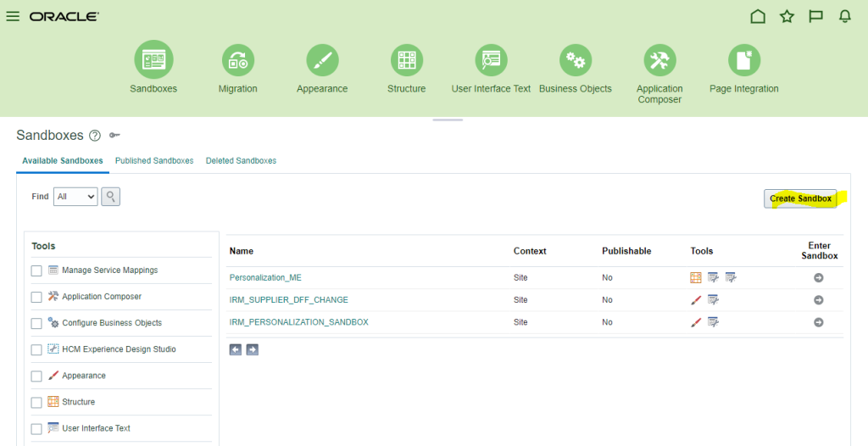Go to the Home page icon
The width and height of the screenshot is (868, 446).
point(758,17)
